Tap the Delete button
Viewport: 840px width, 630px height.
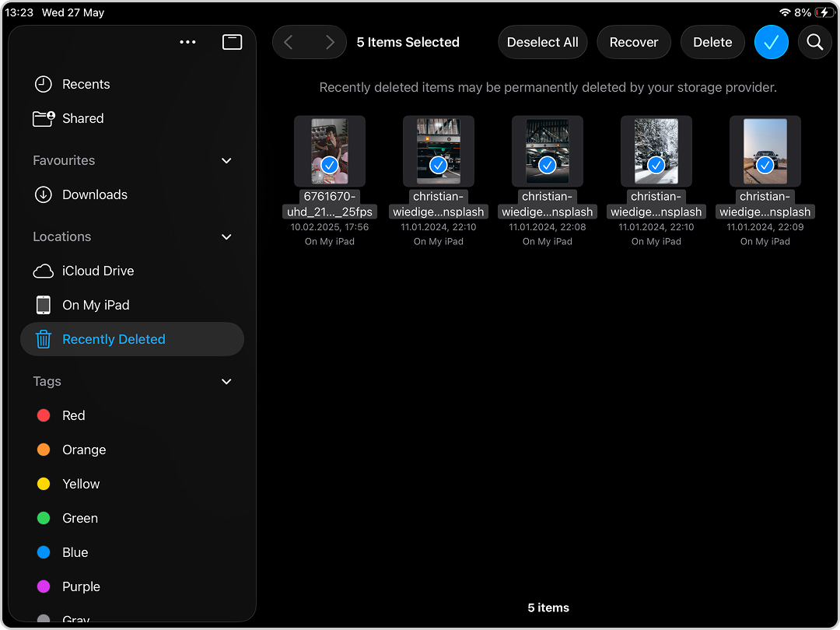[x=712, y=42]
